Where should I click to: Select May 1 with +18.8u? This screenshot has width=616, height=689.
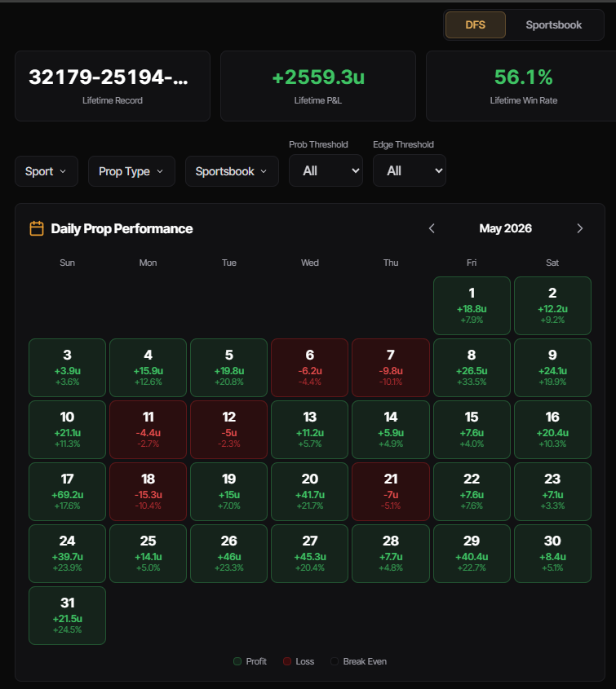(472, 306)
